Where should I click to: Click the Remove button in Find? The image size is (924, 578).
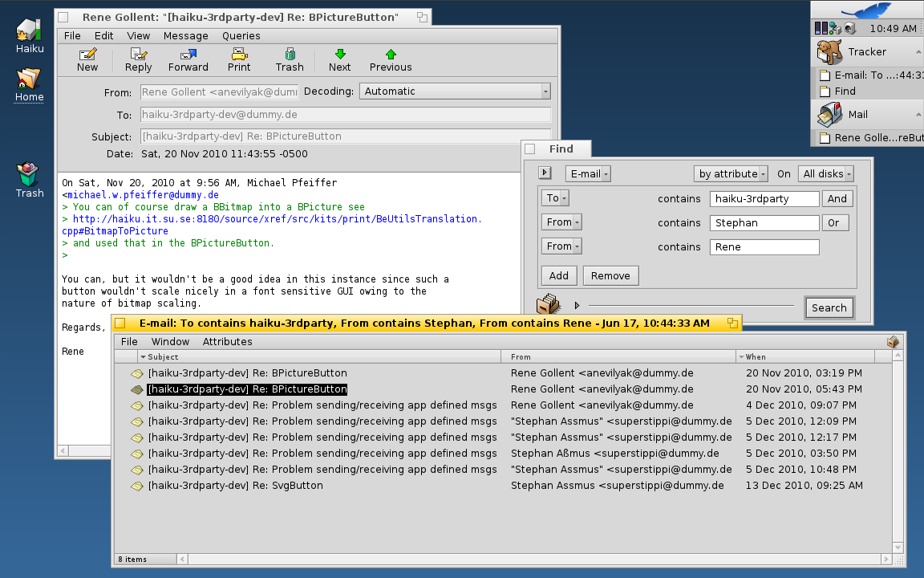610,275
